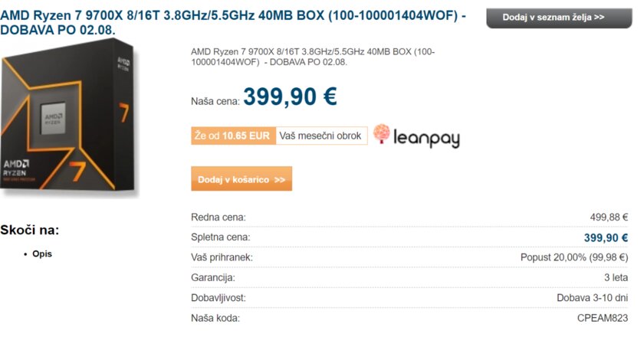Open the Ryzen 7 product box image

pyautogui.click(x=71, y=117)
